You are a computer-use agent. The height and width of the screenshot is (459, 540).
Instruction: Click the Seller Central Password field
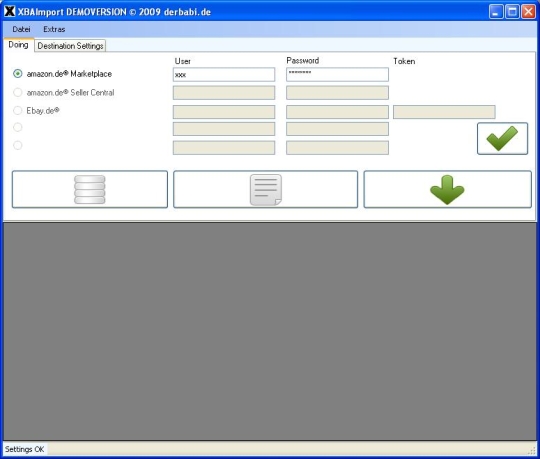(337, 93)
